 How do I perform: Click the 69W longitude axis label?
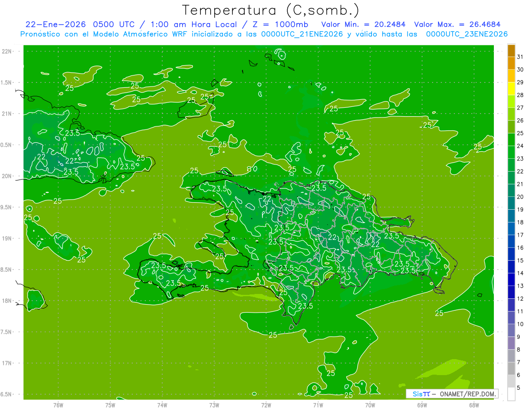[422, 405]
